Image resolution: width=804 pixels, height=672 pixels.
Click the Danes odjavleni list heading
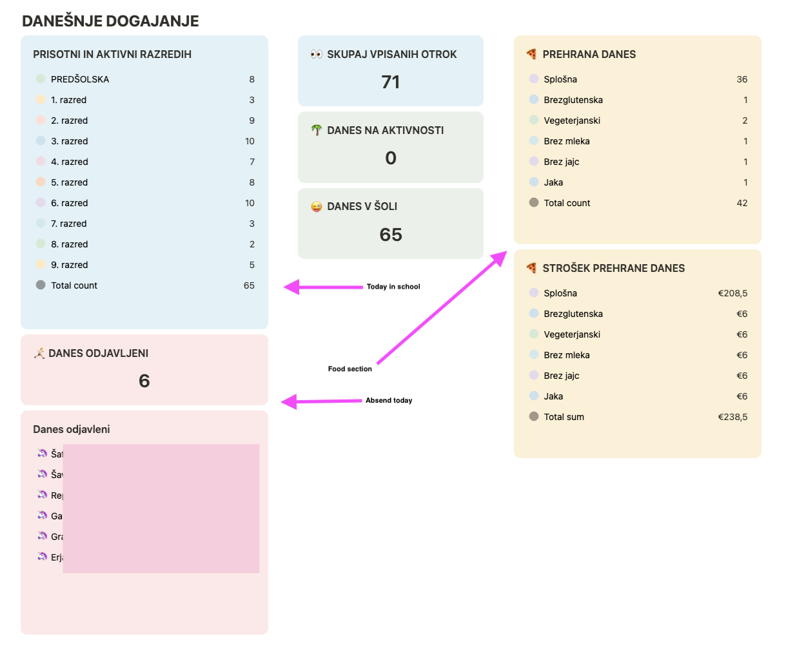72,430
